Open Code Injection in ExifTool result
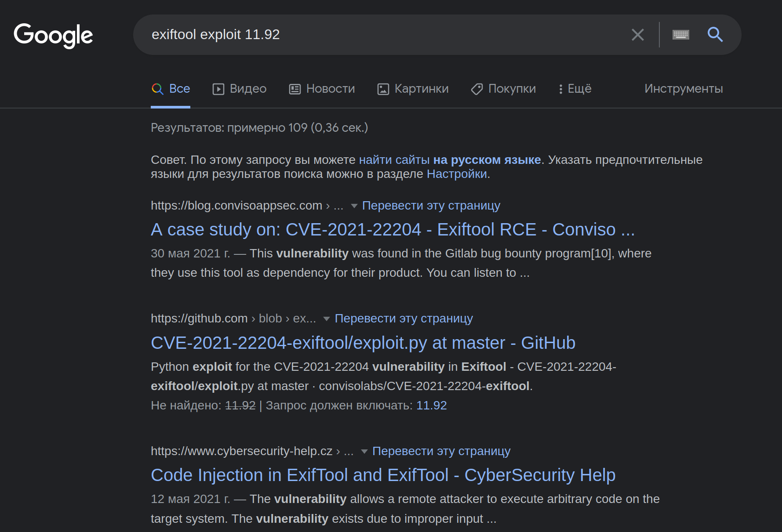 [x=382, y=475]
